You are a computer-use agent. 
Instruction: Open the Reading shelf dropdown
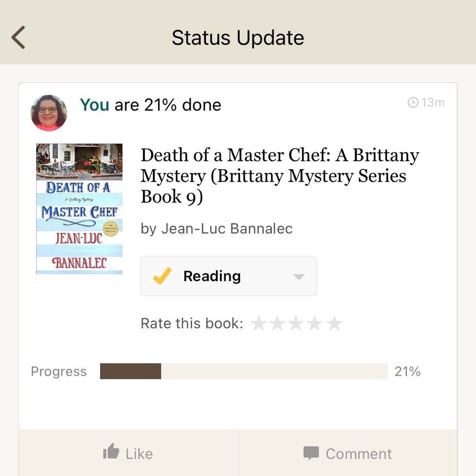228,276
